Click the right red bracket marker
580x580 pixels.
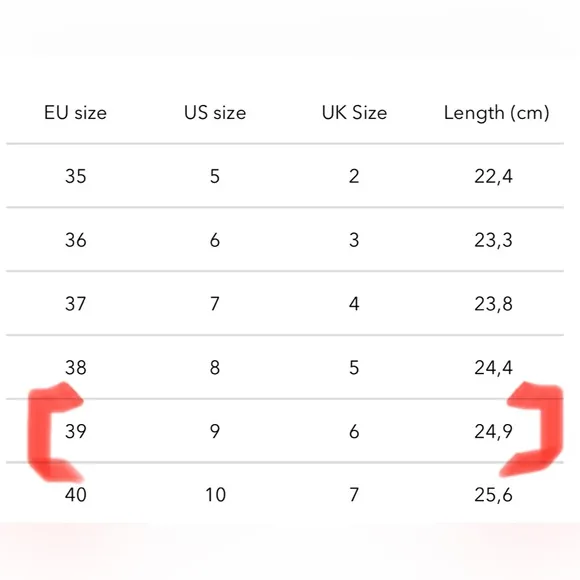tap(536, 429)
